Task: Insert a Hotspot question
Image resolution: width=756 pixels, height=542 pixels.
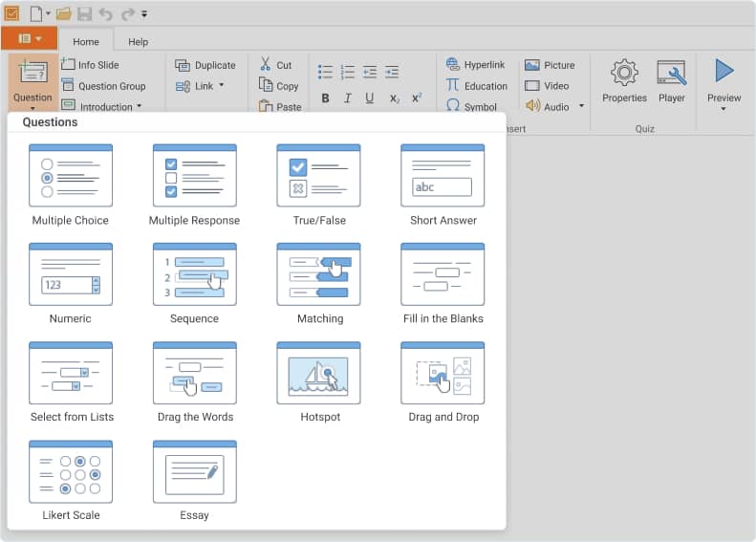Action: [x=318, y=374]
